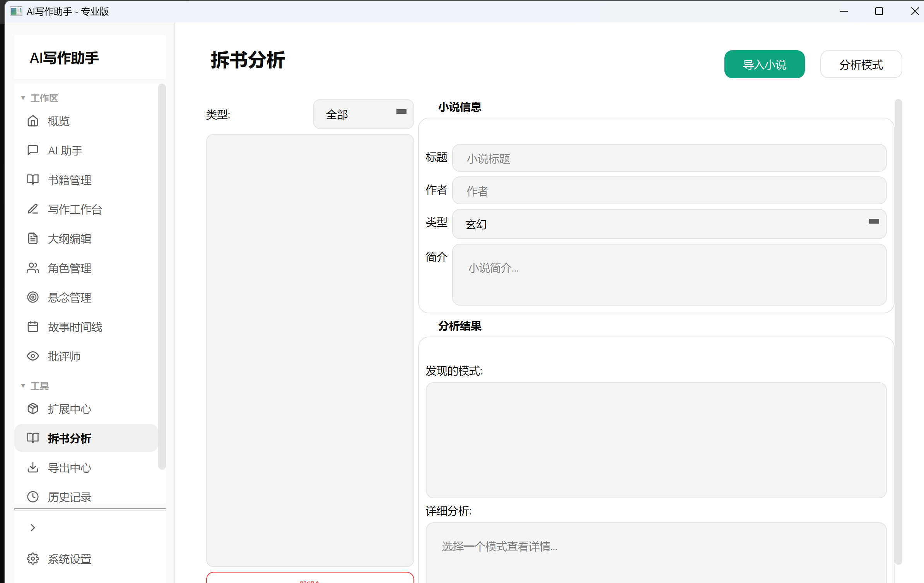This screenshot has width=924, height=583.
Task: Navigate to 角色管理
Action: 86,268
